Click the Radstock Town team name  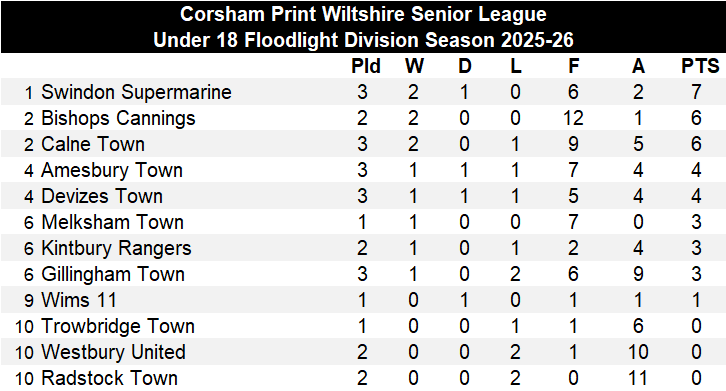109,378
